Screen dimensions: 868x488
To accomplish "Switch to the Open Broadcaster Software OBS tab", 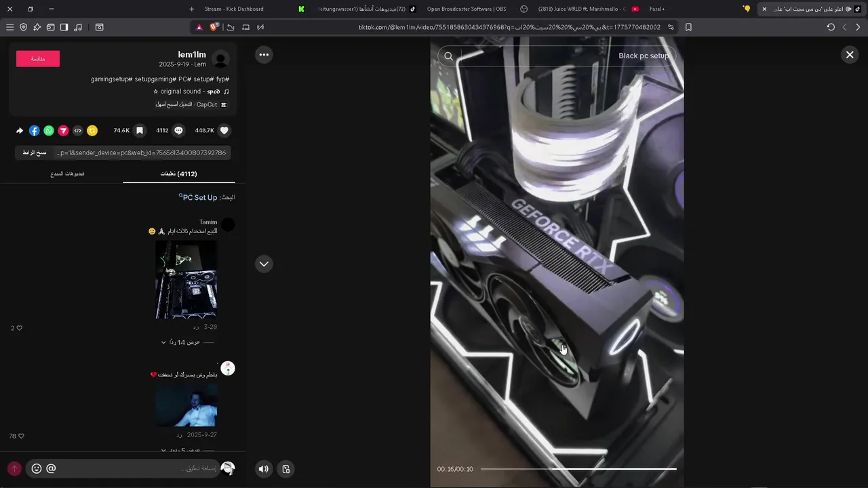I will click(467, 9).
